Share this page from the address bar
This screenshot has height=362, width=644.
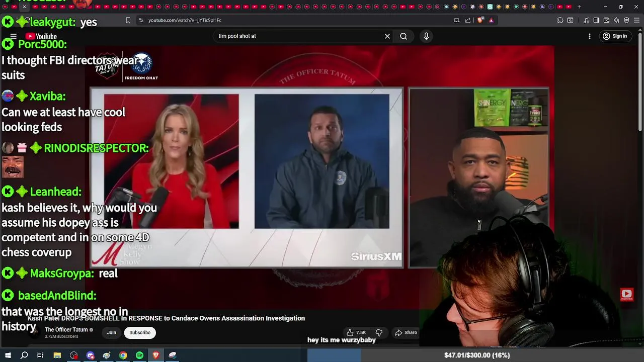click(x=468, y=20)
